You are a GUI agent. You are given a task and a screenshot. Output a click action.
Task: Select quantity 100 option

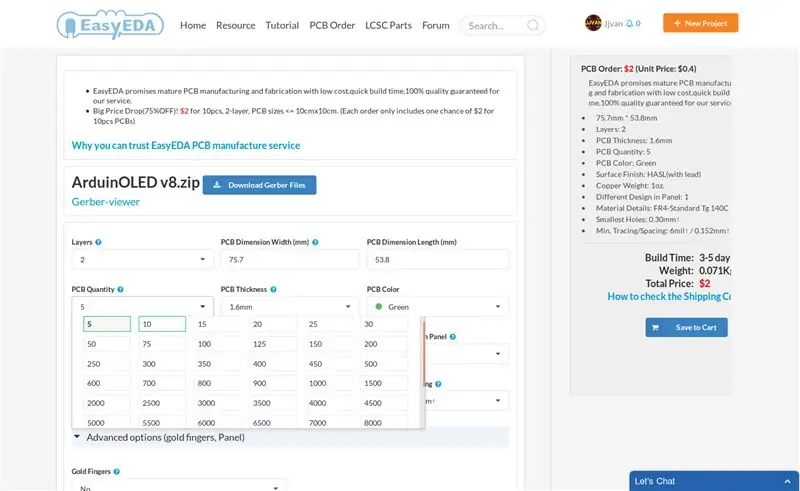click(217, 344)
